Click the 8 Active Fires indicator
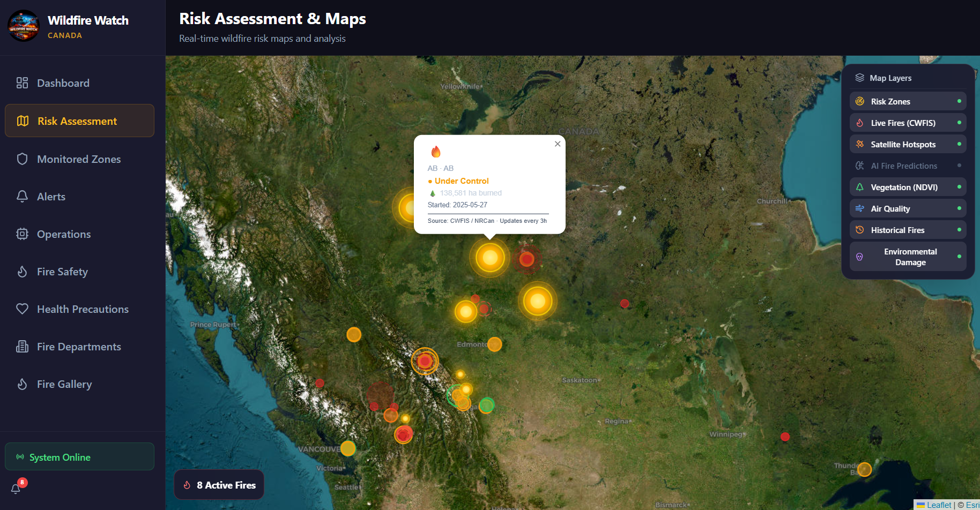 [219, 485]
